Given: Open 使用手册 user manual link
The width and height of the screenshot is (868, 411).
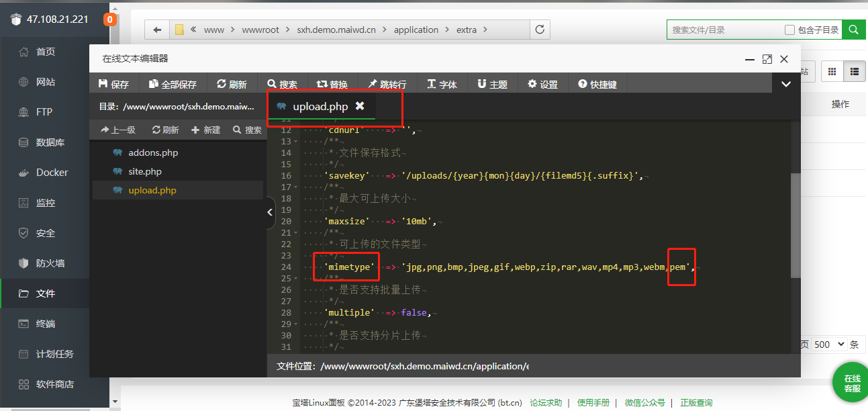Looking at the screenshot, I should point(593,402).
